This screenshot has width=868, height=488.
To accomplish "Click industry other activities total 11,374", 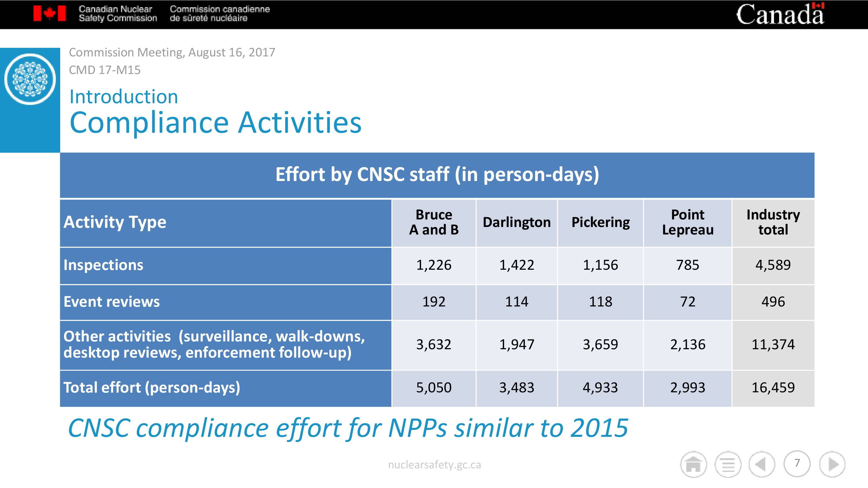I will coord(773,345).
